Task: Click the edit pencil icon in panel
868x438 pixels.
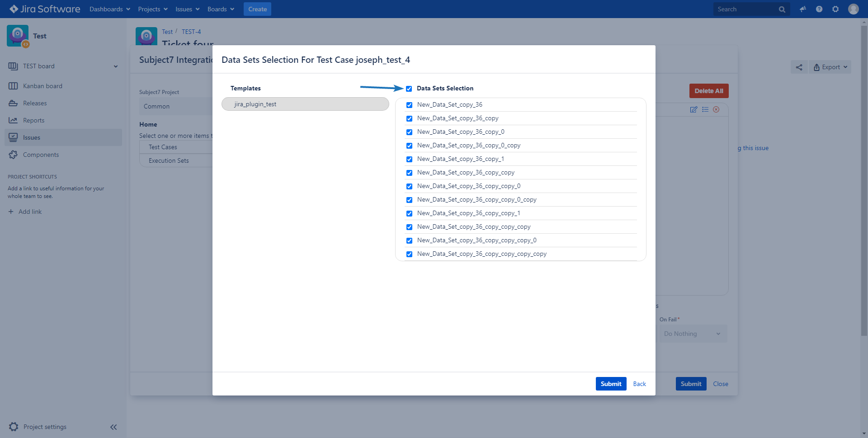Action: click(693, 109)
